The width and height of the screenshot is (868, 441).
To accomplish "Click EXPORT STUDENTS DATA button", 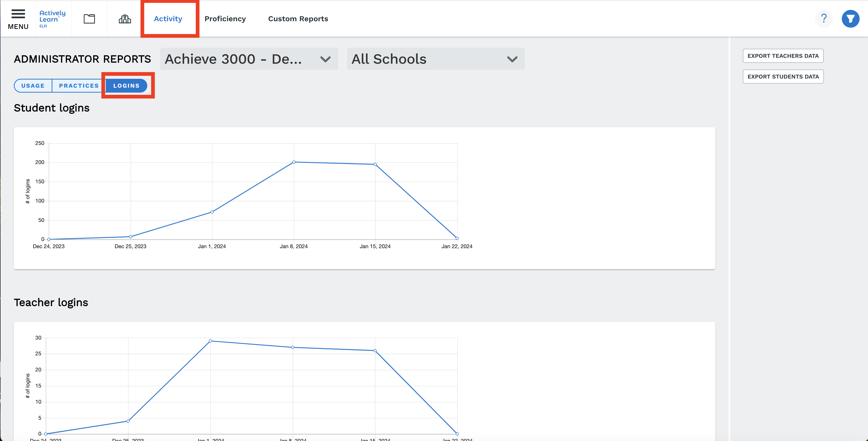I will point(783,76).
